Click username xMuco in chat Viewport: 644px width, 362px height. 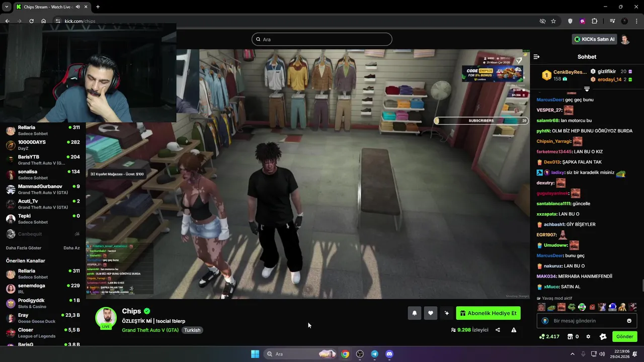coord(551,287)
